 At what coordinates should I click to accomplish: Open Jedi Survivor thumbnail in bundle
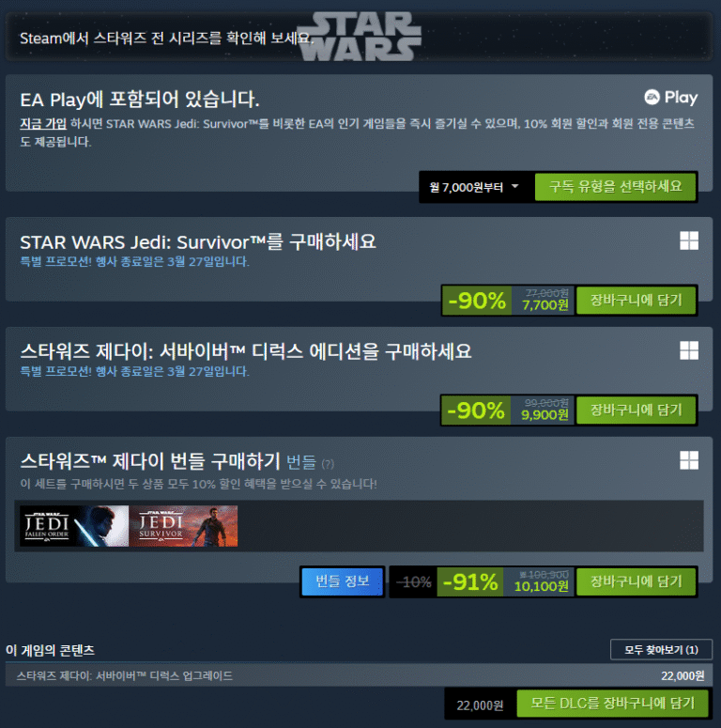tap(183, 526)
